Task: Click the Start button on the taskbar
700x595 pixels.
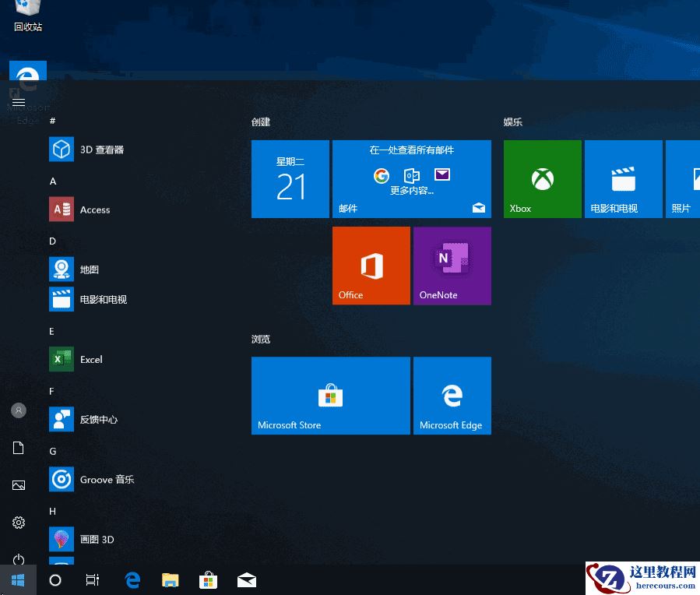Action: coord(18,579)
